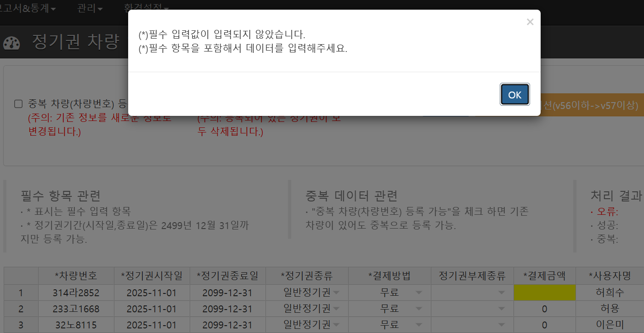
Task: Open 결제방법 dropdown for 314라2852
Action: [418, 293]
